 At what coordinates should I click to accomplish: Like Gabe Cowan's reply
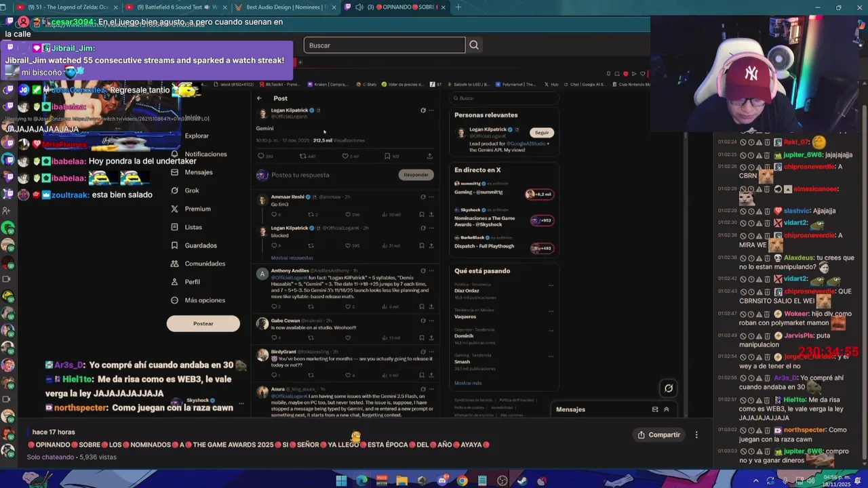point(347,338)
